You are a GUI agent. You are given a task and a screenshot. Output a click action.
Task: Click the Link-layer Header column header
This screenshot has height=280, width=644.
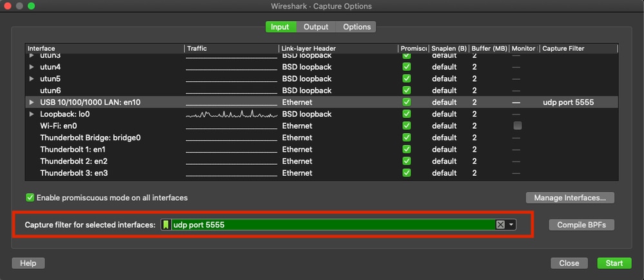[338, 48]
